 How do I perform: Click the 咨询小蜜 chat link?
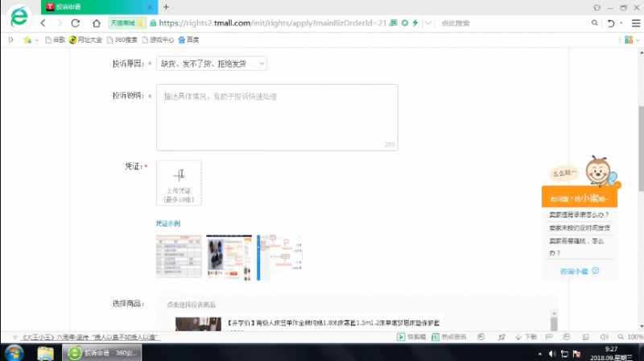pyautogui.click(x=579, y=271)
